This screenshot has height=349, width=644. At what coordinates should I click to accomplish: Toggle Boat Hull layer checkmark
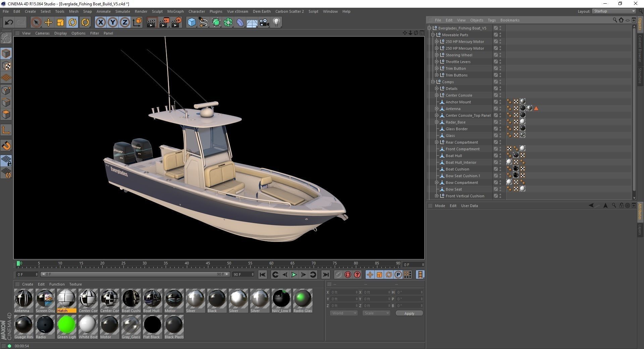point(496,156)
